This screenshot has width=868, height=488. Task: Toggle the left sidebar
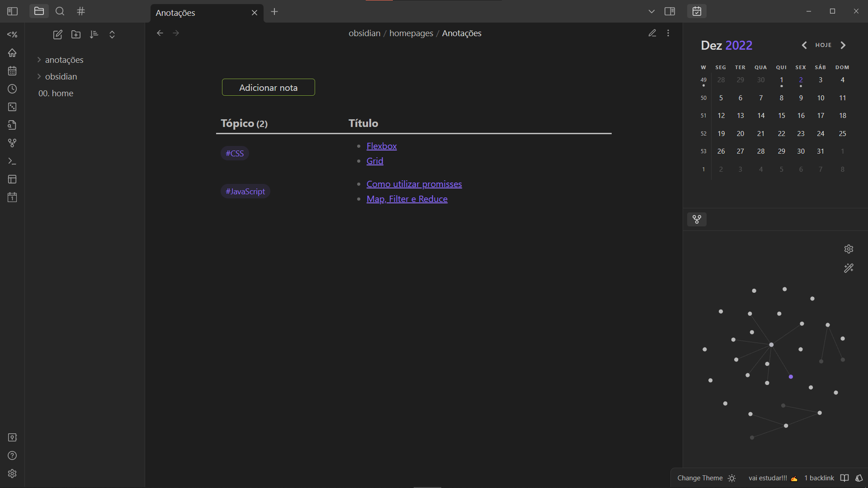(12, 11)
